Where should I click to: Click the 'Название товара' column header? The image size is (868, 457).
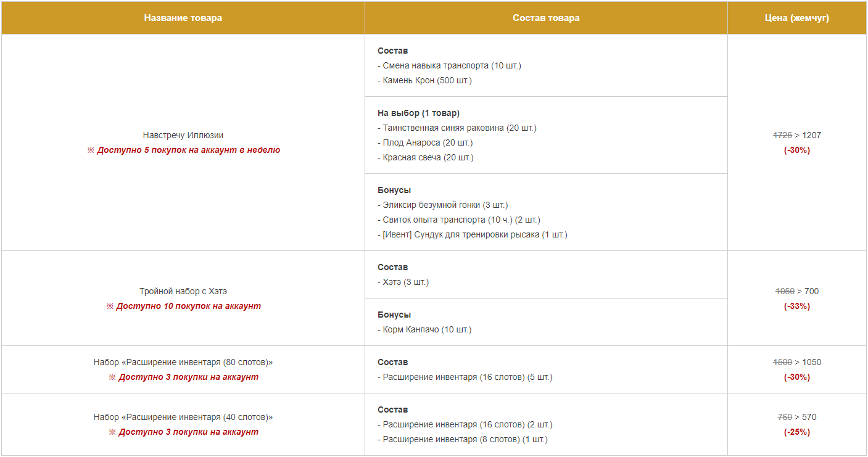pyautogui.click(x=183, y=18)
